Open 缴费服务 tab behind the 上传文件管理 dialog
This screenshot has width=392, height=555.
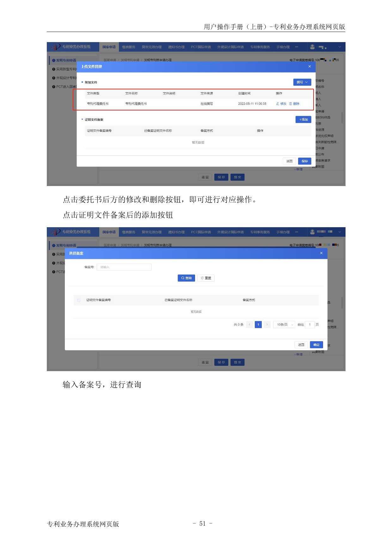129,47
